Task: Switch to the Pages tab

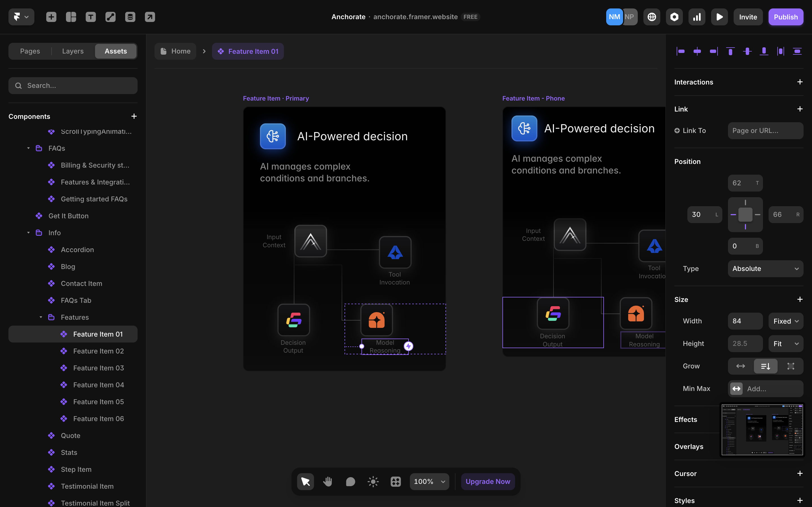Action: click(x=30, y=51)
